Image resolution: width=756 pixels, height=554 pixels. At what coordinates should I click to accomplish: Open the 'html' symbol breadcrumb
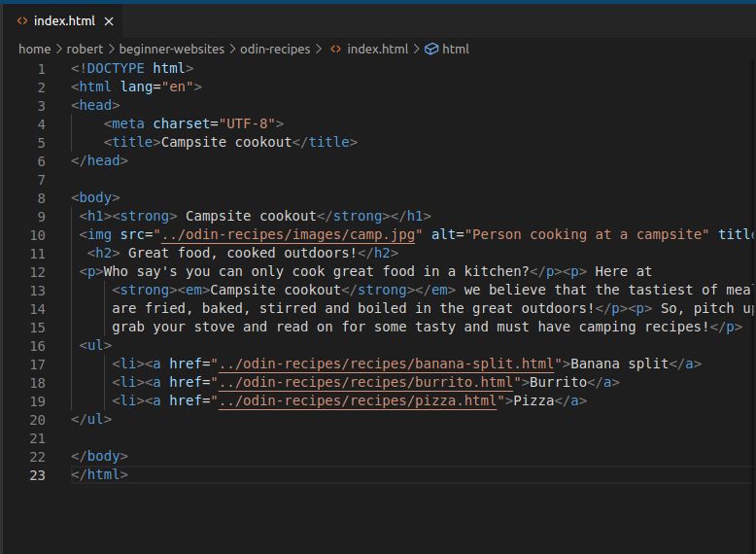click(x=456, y=50)
